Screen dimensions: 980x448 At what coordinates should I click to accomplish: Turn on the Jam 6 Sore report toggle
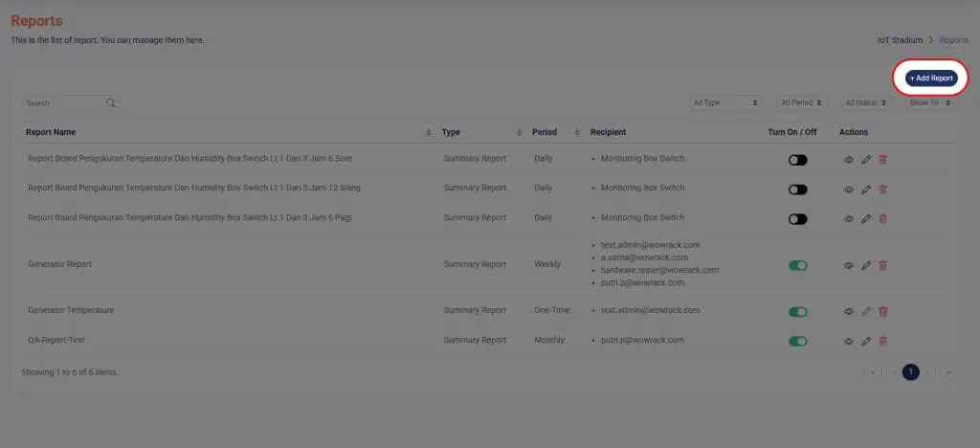(797, 160)
